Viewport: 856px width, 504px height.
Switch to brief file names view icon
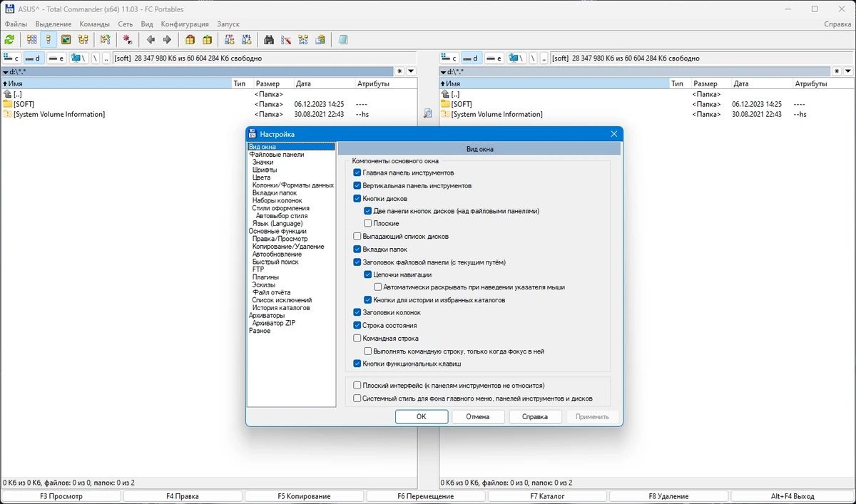click(31, 40)
